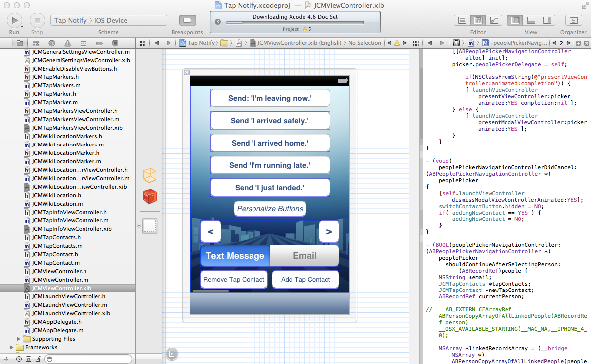Screen dimensions: 591x364
Task: Show the document outline in canvas
Action: click(171, 354)
